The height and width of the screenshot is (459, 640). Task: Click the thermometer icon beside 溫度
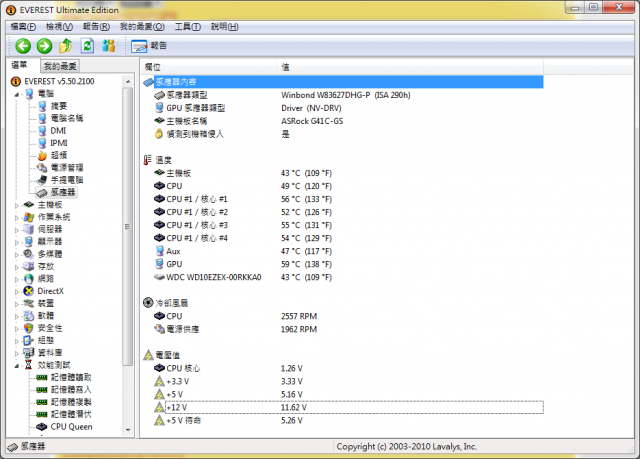[148, 160]
